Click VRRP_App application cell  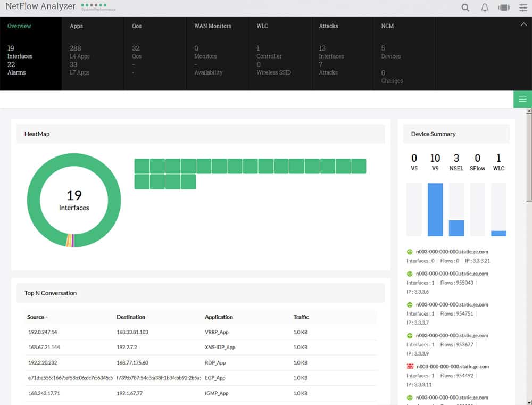tap(217, 332)
